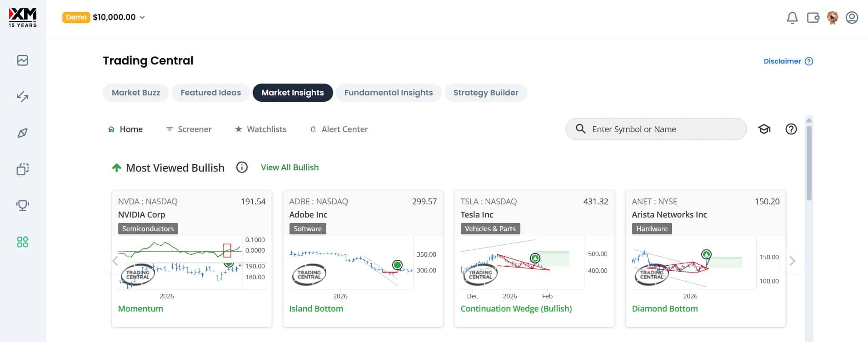
Task: Click the loyalty badge icon near the avatar
Action: (x=833, y=18)
